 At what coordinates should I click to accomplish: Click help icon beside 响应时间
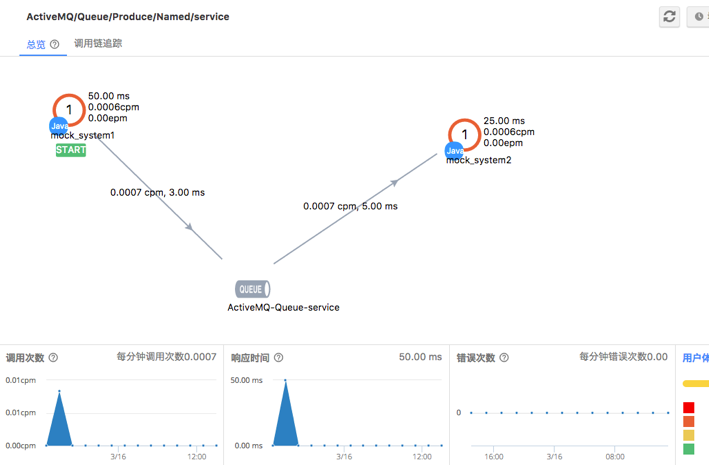coord(279,358)
